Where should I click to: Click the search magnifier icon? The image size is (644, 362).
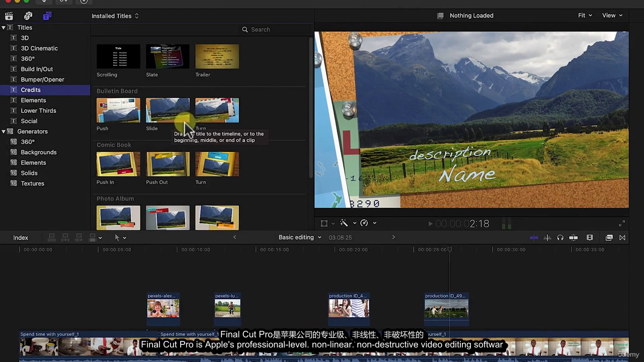click(x=245, y=30)
